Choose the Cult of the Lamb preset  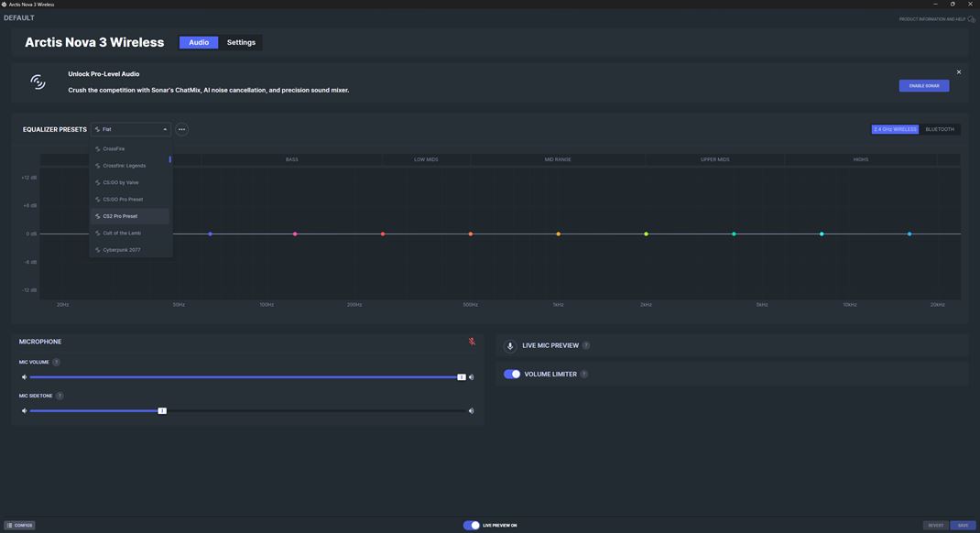coord(130,233)
